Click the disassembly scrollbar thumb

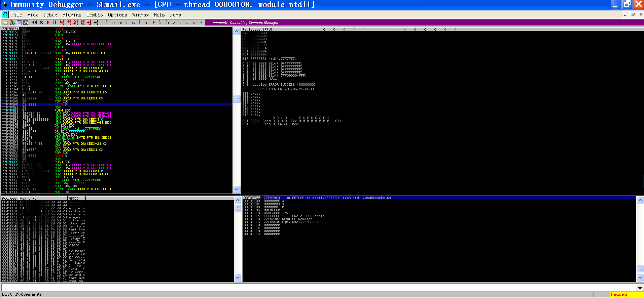coord(237,99)
